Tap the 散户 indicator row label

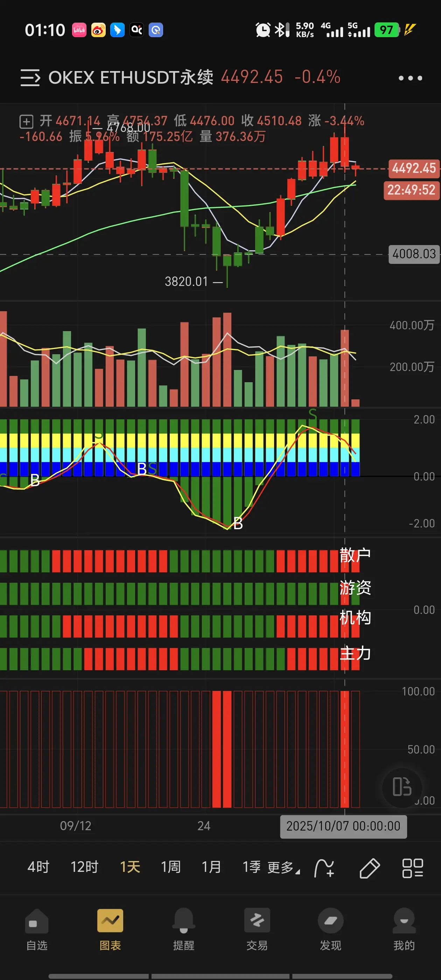355,555
